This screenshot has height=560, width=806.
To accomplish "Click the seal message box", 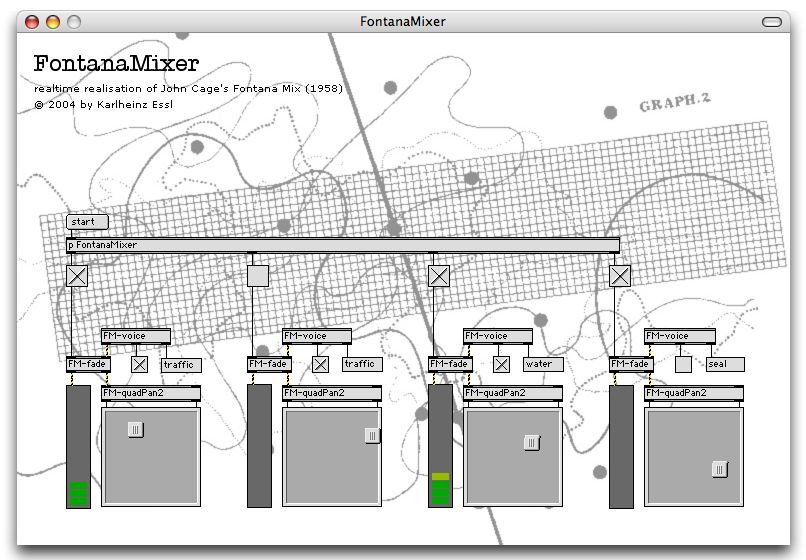I will click(725, 364).
